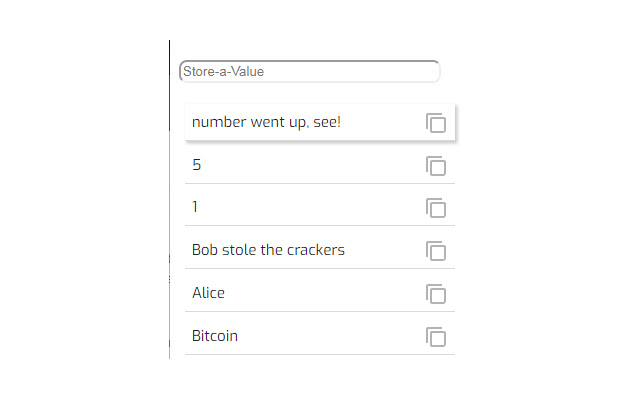The image size is (640, 400).
Task: Click the 'Bitcoin' text label
Action: pyautogui.click(x=215, y=337)
